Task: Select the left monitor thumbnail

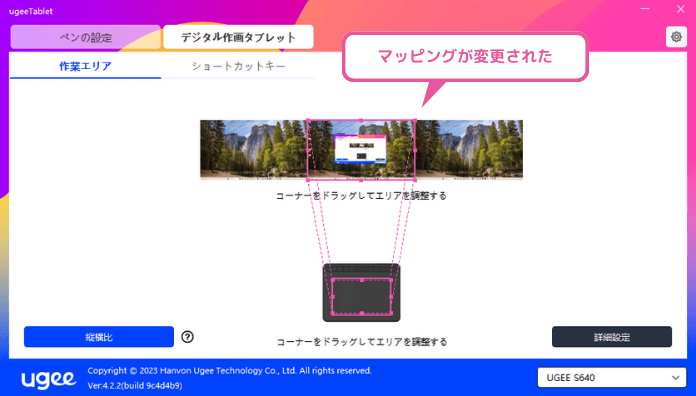Action: (254, 150)
